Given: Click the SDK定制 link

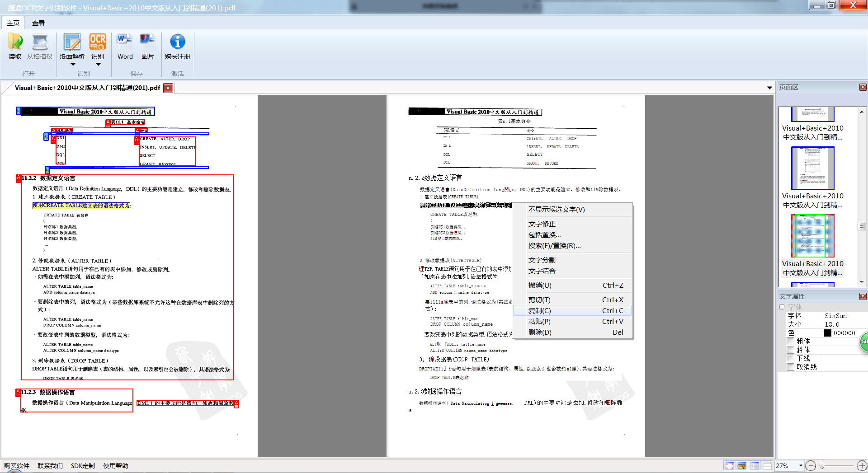Looking at the screenshot, I should pyautogui.click(x=83, y=466).
